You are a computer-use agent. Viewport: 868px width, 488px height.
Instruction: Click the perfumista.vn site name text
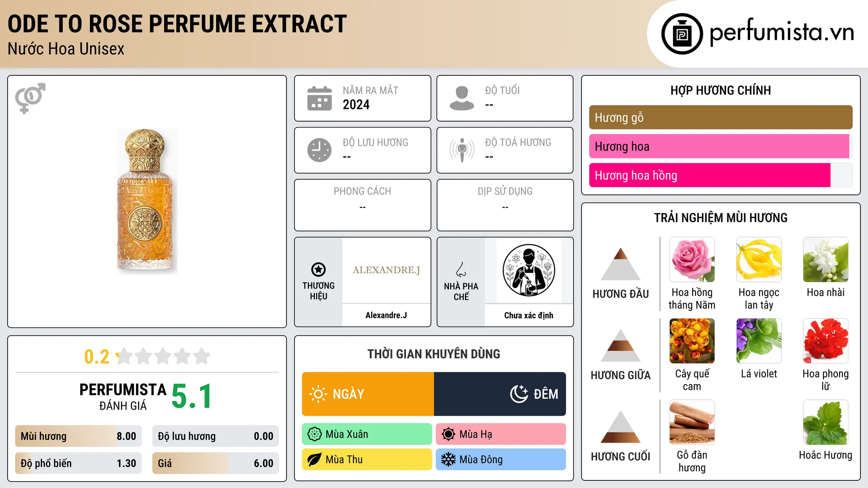(x=782, y=32)
